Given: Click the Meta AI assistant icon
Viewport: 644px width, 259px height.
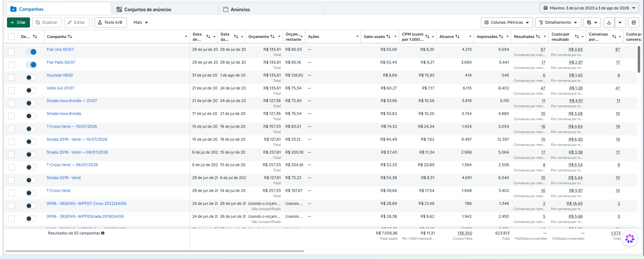Looking at the screenshot, I should [x=630, y=238].
